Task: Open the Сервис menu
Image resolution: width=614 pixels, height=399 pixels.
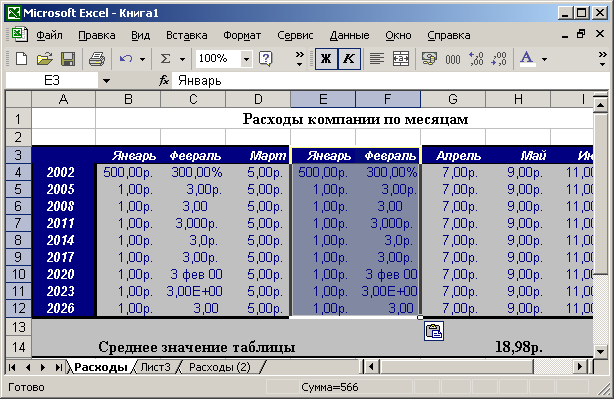Action: click(x=295, y=35)
